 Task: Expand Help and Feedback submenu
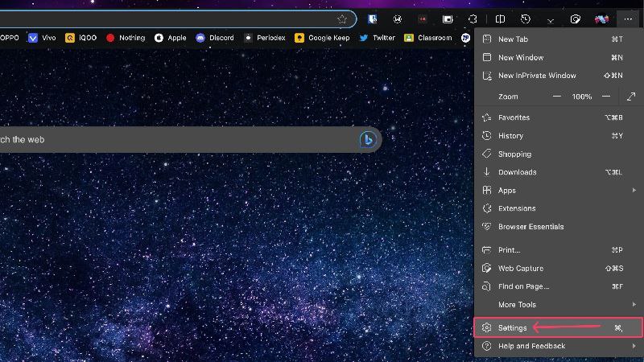559,346
